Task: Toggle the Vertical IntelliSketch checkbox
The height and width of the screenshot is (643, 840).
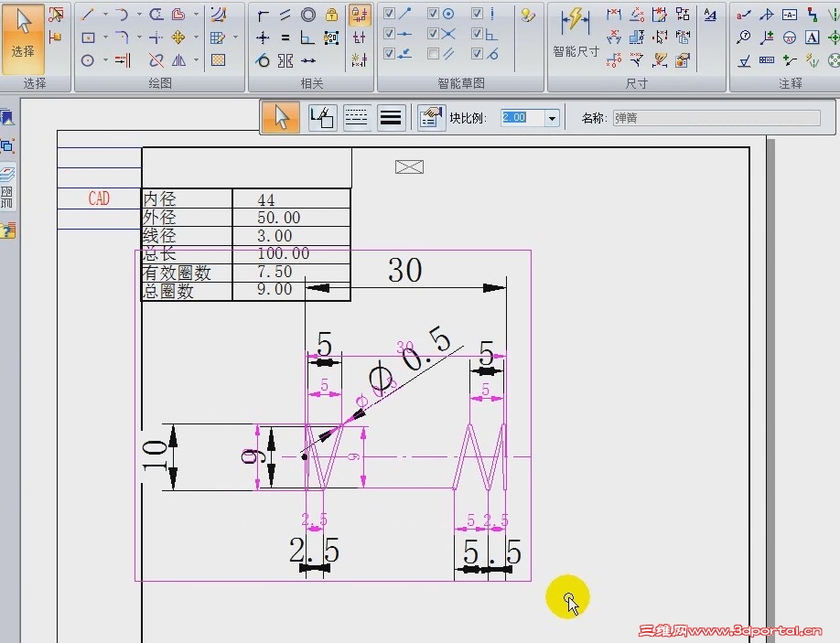Action: pyautogui.click(x=477, y=14)
